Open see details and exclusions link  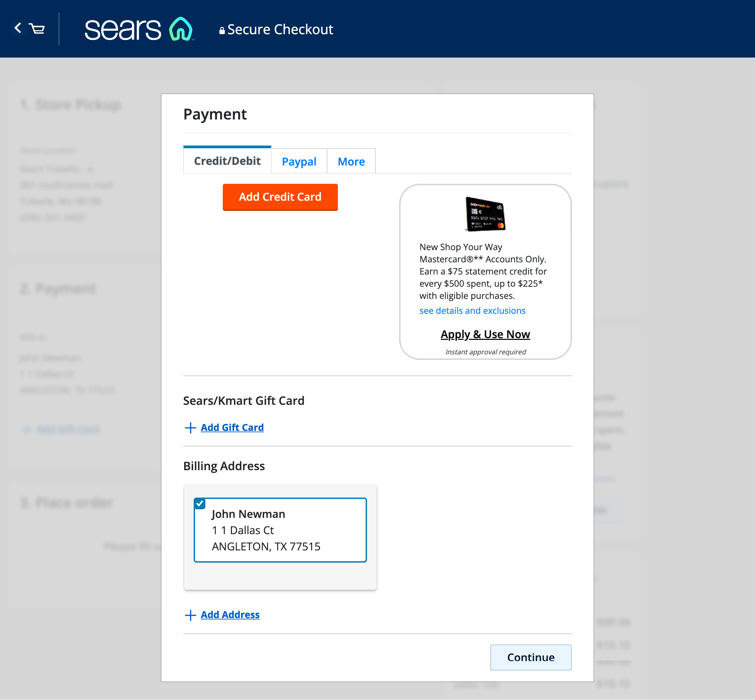[x=472, y=311]
